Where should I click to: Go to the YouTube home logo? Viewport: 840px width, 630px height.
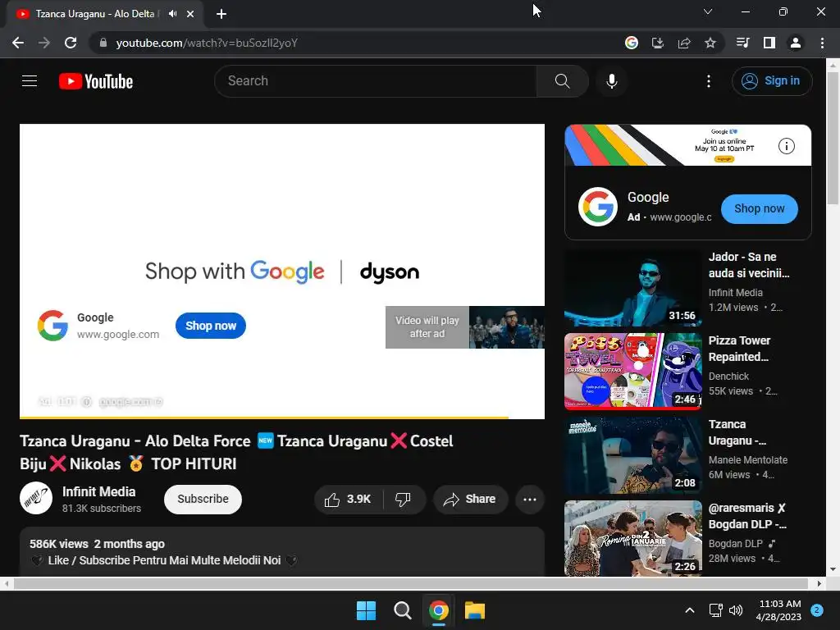click(96, 81)
